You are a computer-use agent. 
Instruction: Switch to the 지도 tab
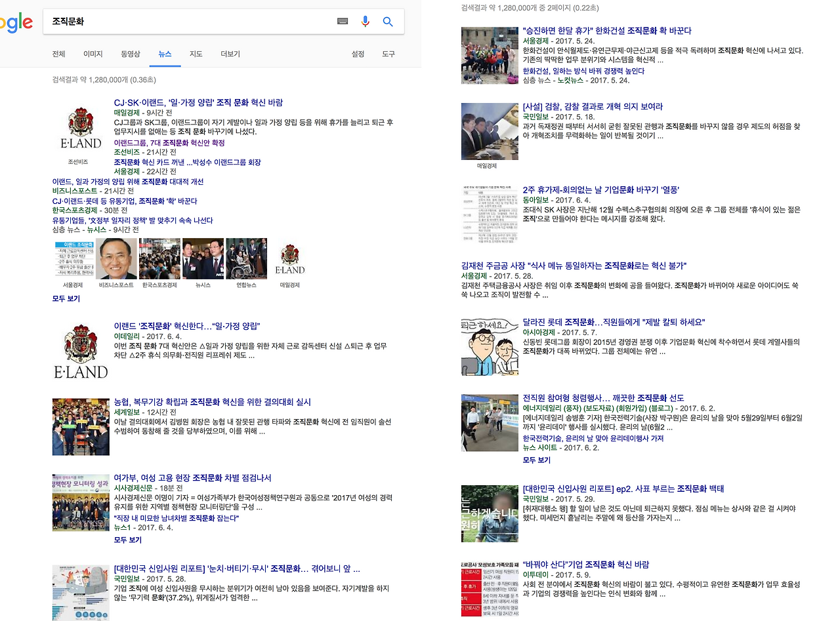click(x=196, y=54)
